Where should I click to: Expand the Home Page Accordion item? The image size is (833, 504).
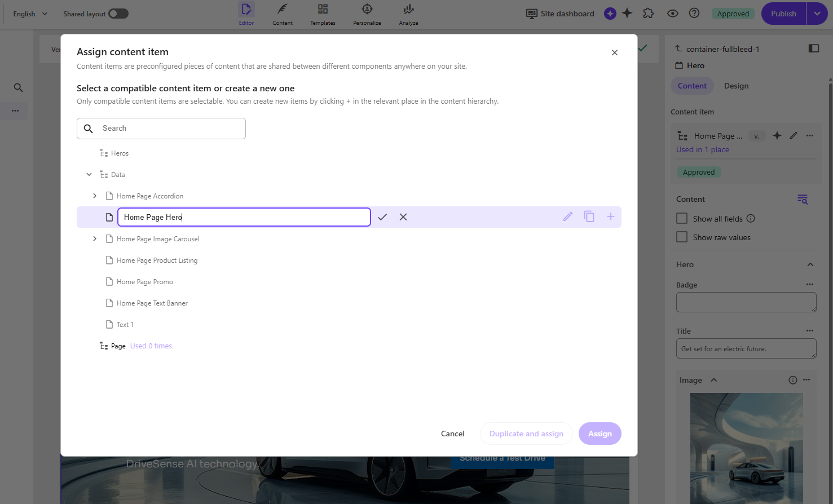click(95, 196)
